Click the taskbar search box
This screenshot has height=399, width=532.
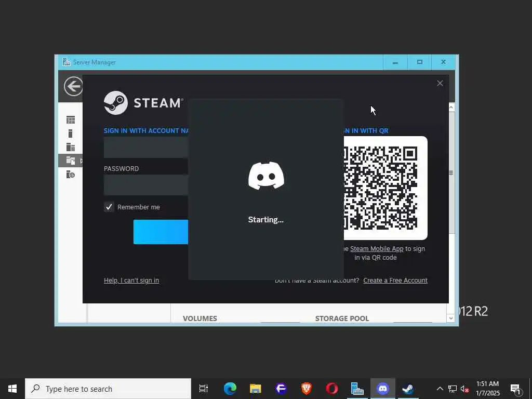[x=108, y=389]
